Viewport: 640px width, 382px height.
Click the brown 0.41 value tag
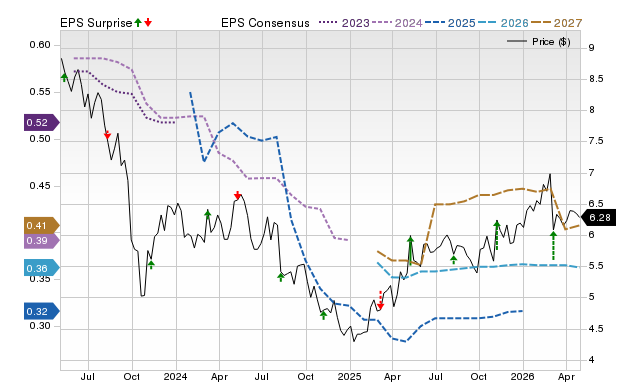pos(42,225)
